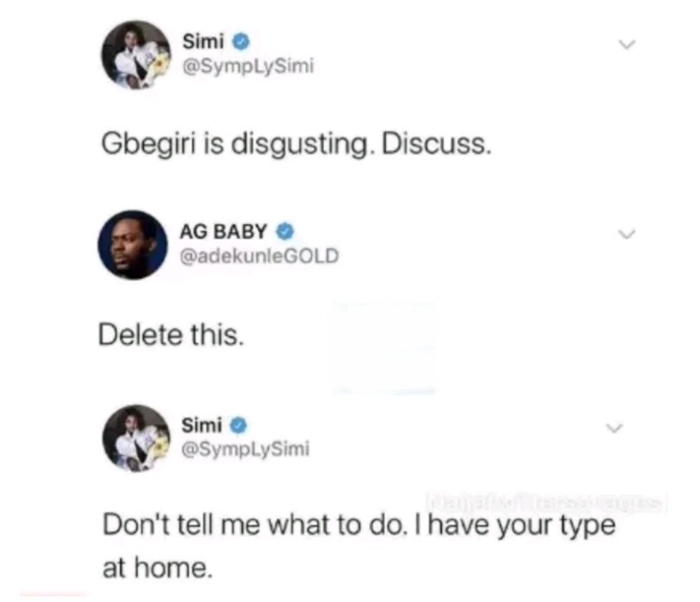
Task: Expand chevron menu on Simi's reply tweet
Action: pyautogui.click(x=614, y=428)
